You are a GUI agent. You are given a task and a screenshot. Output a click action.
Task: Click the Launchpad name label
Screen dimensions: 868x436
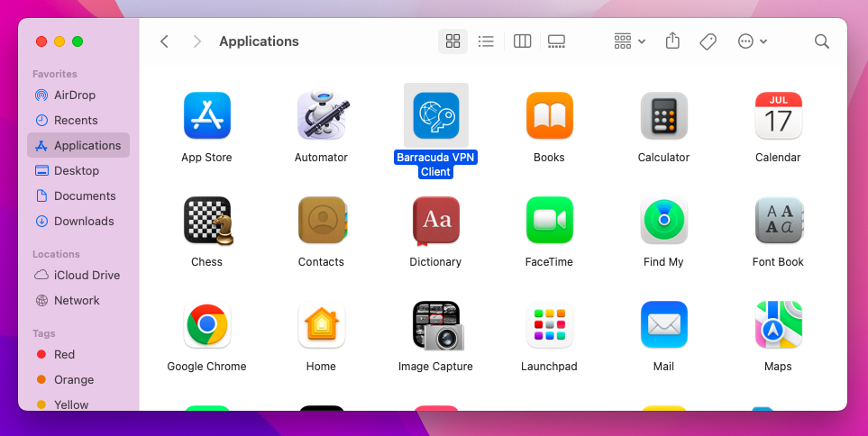tap(549, 367)
